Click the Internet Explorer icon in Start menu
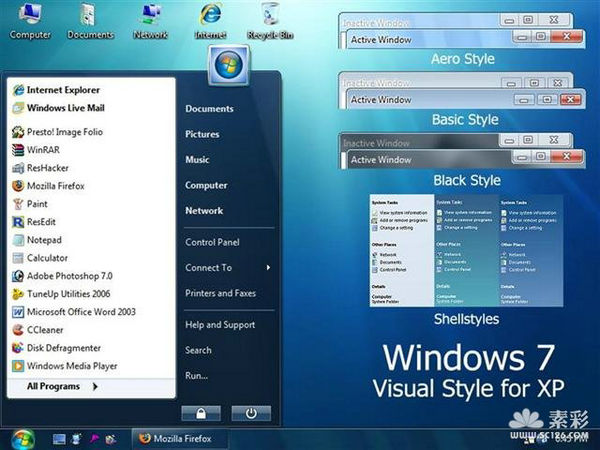The height and width of the screenshot is (450, 600). coord(18,90)
